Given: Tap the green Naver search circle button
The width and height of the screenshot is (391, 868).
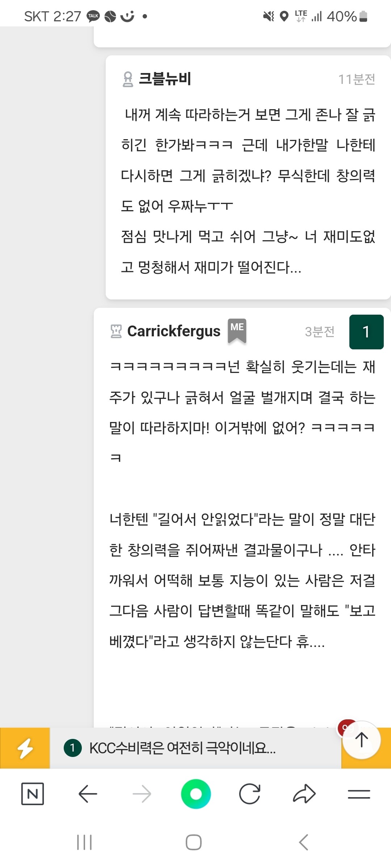Looking at the screenshot, I should (196, 794).
